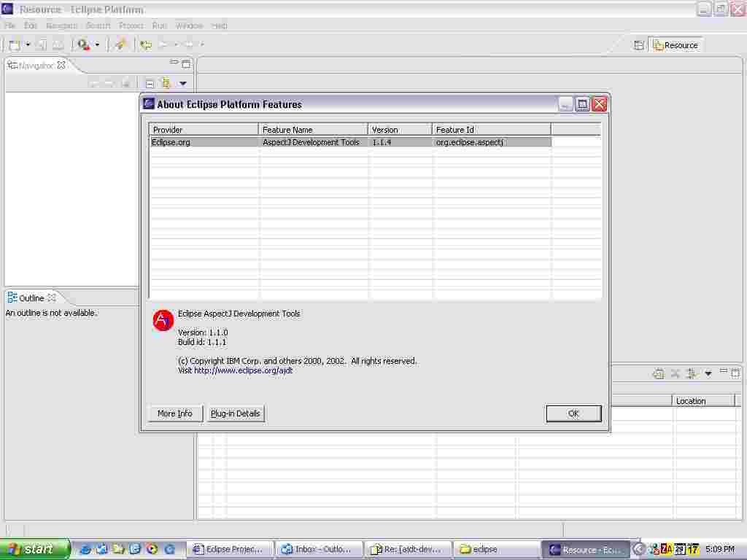Click the Navigator's Back arrow icon

(94, 84)
